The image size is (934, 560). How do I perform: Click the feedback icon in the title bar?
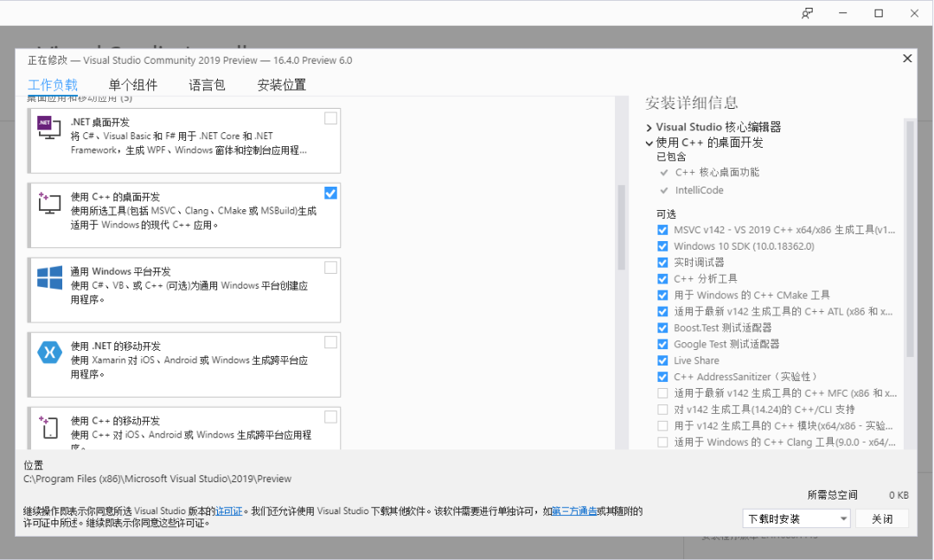[x=806, y=13]
